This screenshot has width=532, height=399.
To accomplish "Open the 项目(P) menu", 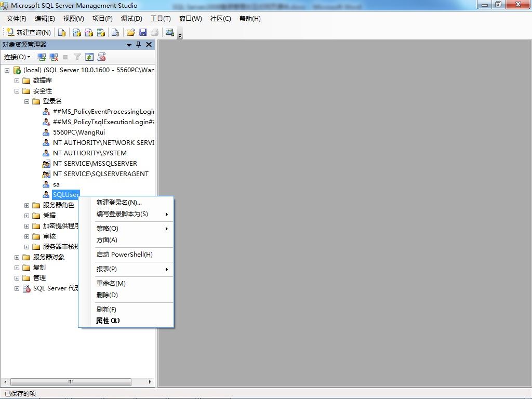I will coord(102,19).
